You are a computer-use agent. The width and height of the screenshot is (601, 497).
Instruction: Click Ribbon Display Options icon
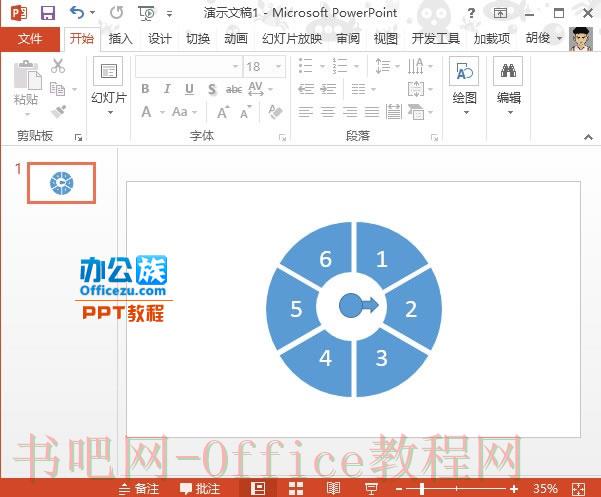click(x=500, y=14)
